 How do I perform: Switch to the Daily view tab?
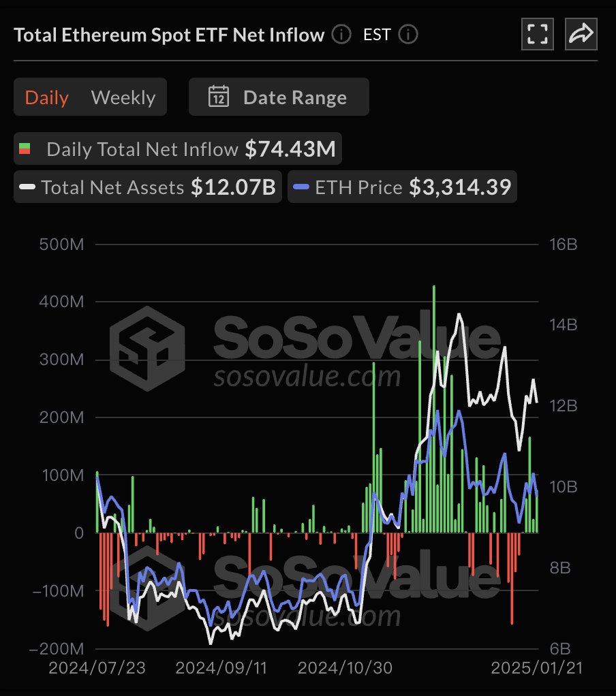(46, 97)
